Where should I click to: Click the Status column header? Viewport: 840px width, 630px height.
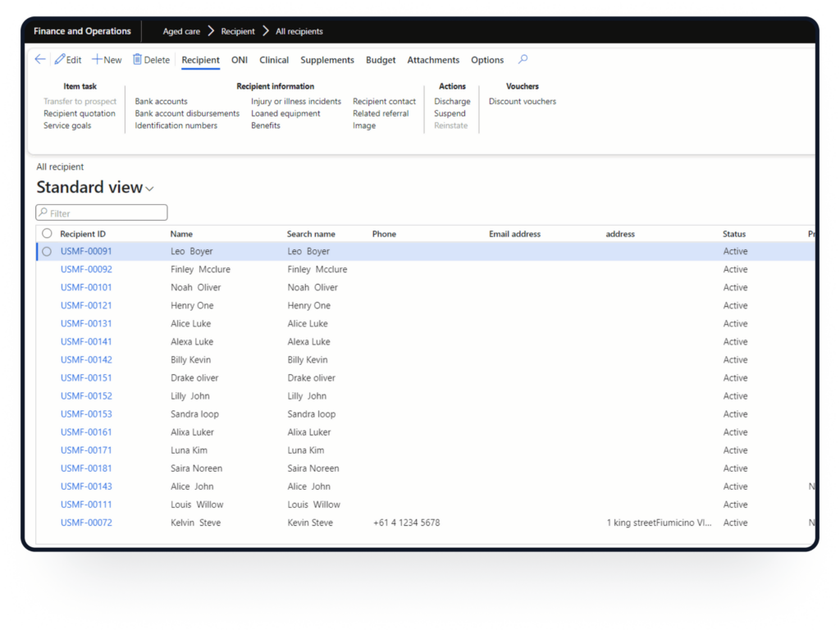pyautogui.click(x=734, y=234)
